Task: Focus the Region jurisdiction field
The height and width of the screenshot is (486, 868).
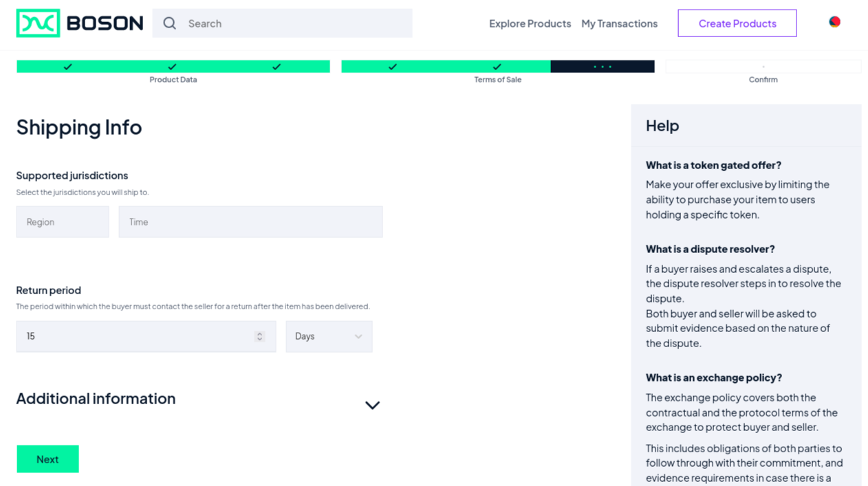Action: click(63, 222)
